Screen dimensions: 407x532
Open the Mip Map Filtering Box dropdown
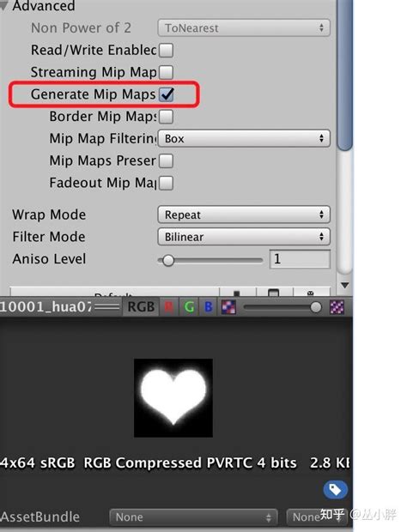point(244,138)
